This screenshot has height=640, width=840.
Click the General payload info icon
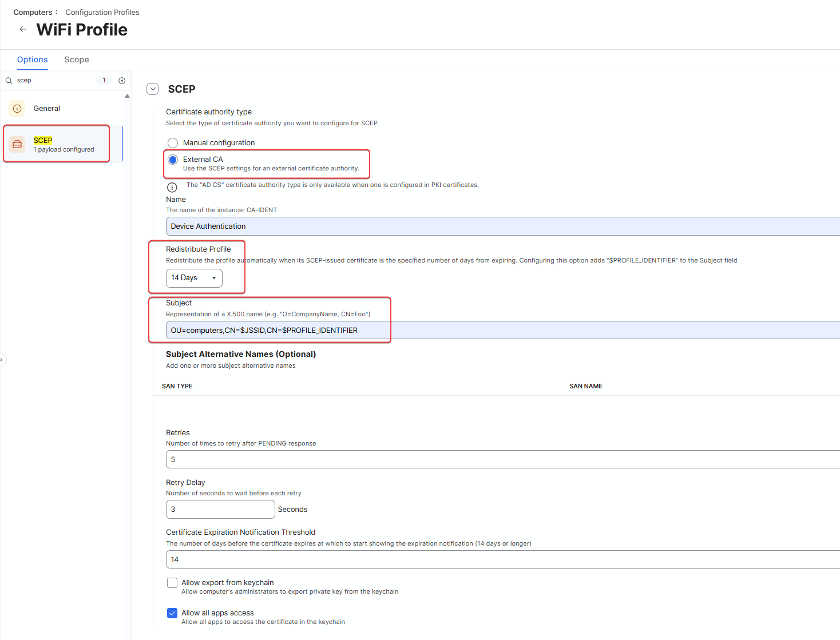[x=17, y=109]
